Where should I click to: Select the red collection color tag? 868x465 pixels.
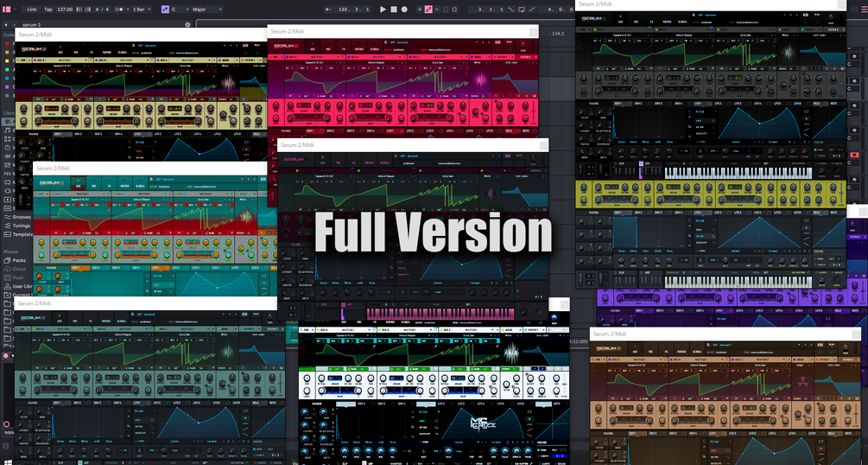click(x=7, y=42)
